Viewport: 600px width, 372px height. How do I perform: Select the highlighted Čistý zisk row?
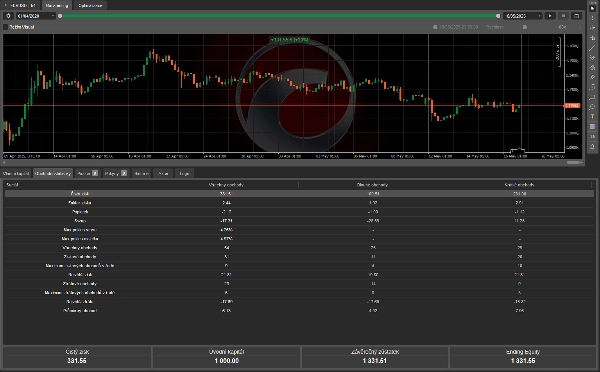pos(299,193)
